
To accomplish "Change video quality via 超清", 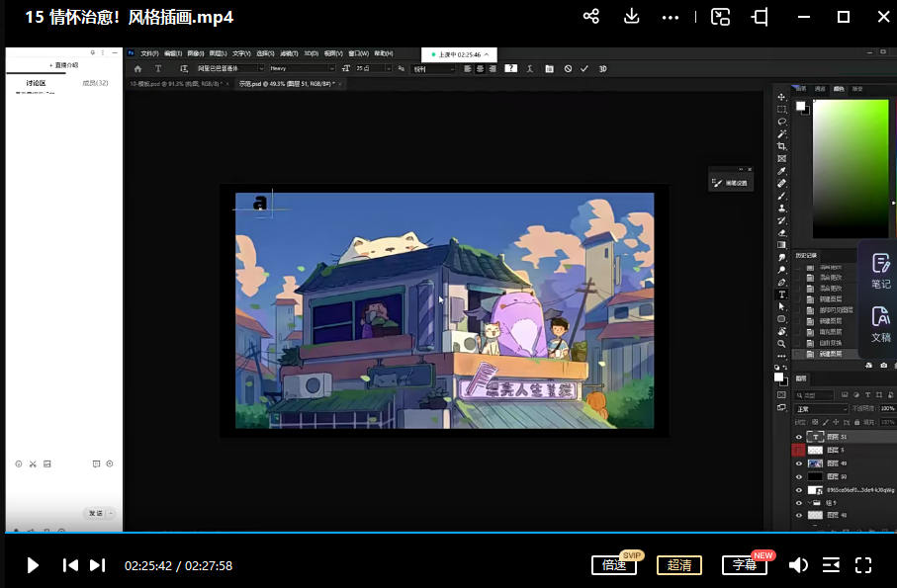I will 678,565.
